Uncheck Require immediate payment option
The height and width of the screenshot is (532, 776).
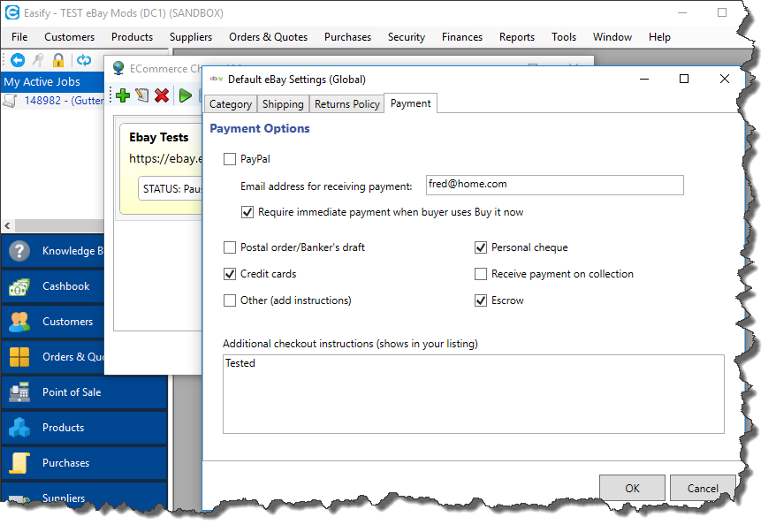248,212
